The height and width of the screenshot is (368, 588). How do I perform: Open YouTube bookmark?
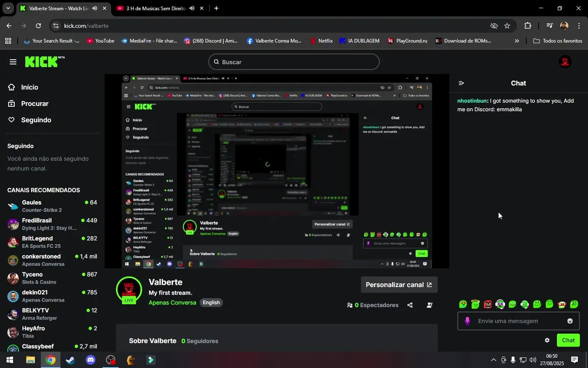tap(100, 40)
